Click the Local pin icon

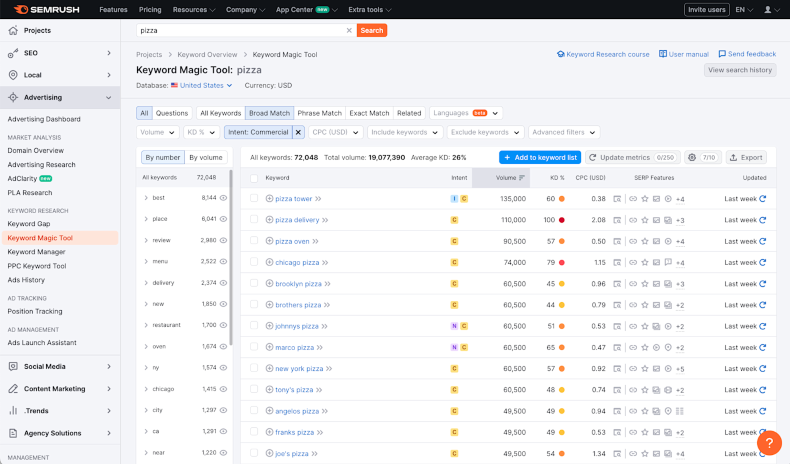(x=13, y=75)
